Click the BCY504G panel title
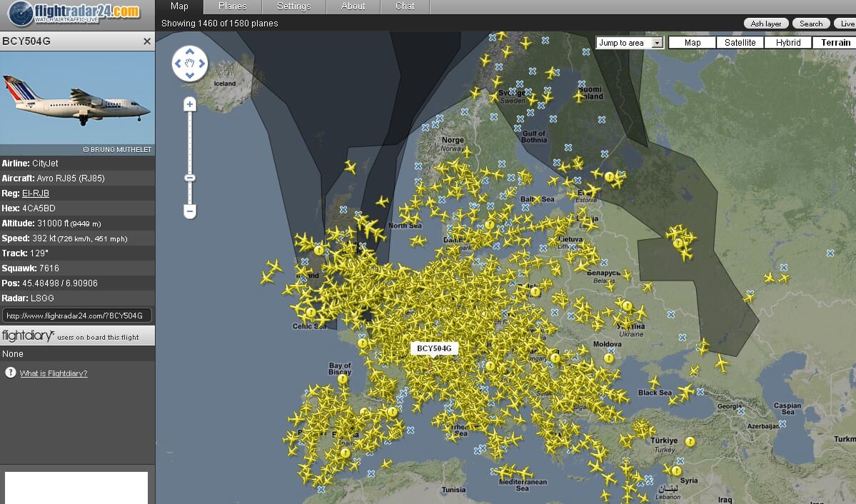856x504 pixels. point(26,41)
